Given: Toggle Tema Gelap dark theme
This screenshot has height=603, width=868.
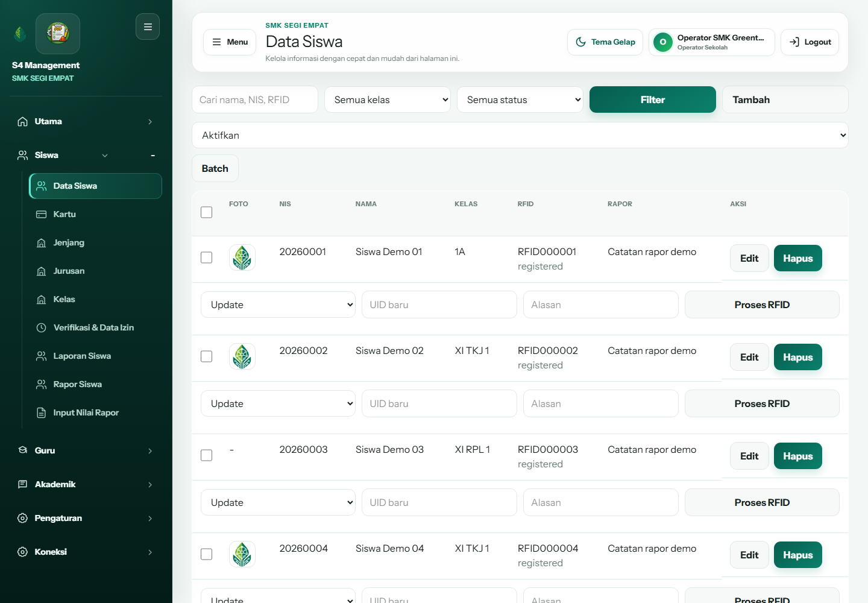Looking at the screenshot, I should coord(605,42).
